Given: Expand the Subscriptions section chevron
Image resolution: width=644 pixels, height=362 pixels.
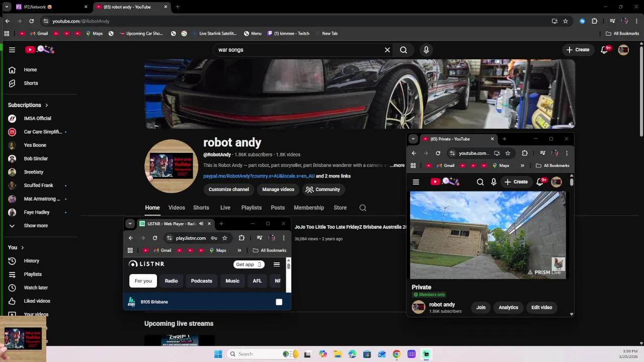Looking at the screenshot, I should 47,105.
